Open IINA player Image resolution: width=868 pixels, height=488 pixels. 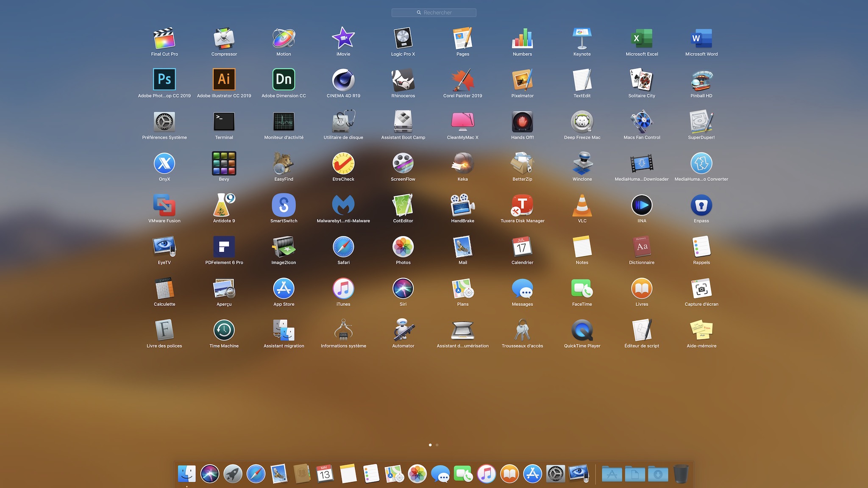(x=642, y=205)
